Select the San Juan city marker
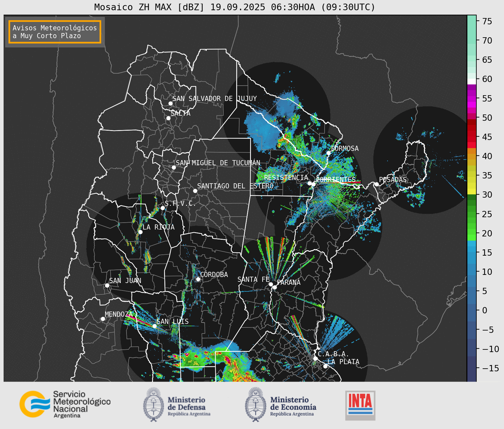The width and height of the screenshot is (504, 429). pos(107,285)
